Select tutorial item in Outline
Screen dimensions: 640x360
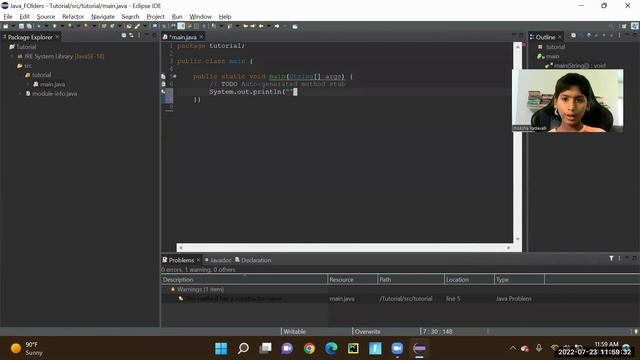[555, 47]
